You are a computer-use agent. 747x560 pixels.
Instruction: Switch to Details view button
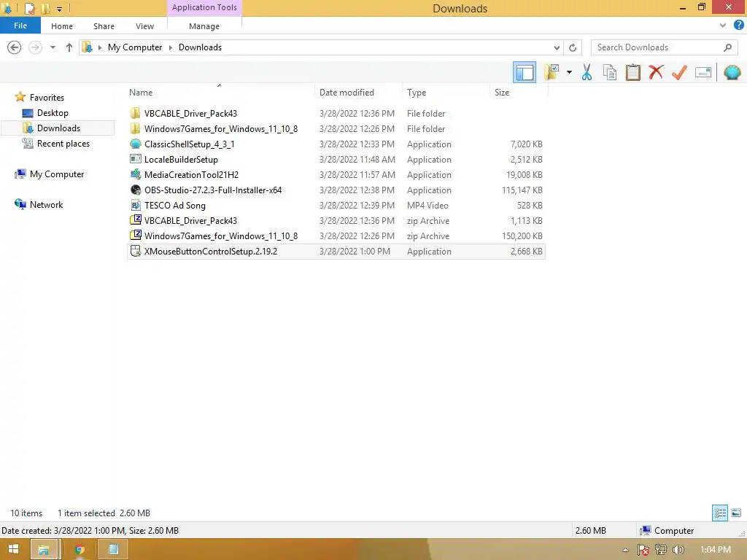tap(720, 513)
